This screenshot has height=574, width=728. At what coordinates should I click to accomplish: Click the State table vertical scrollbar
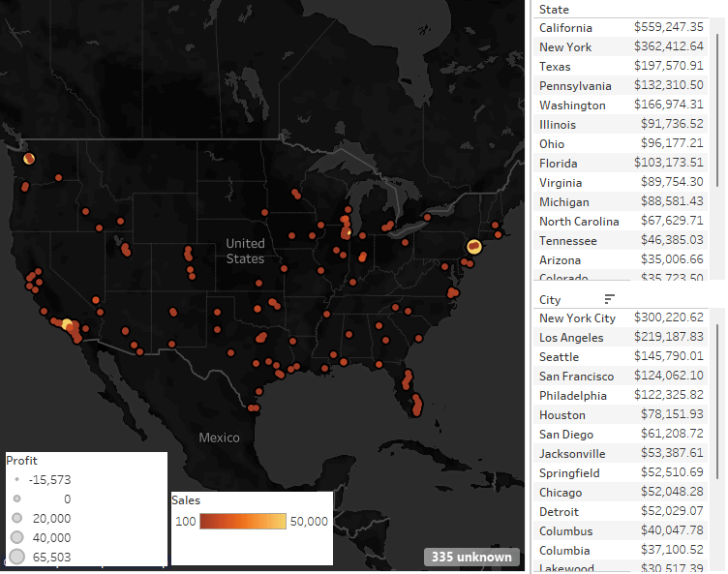(717, 106)
